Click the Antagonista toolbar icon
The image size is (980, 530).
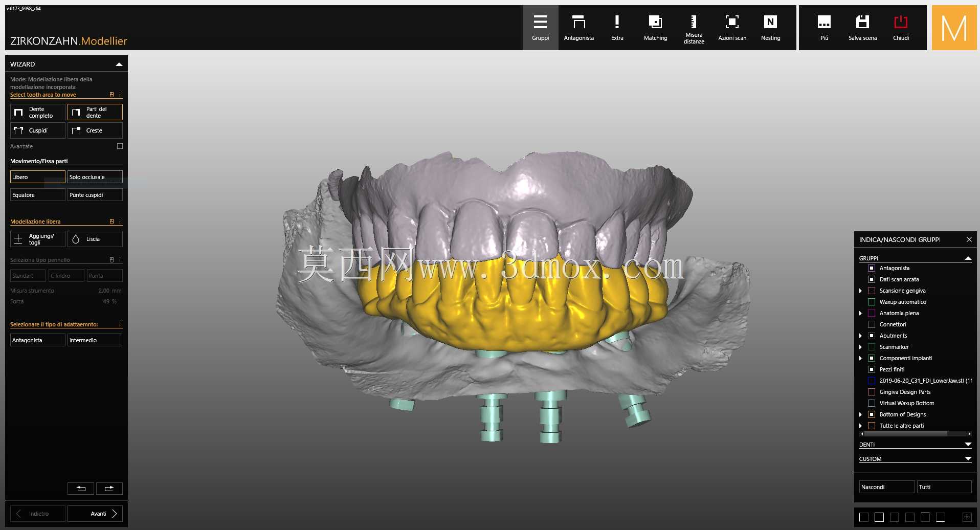click(x=578, y=28)
